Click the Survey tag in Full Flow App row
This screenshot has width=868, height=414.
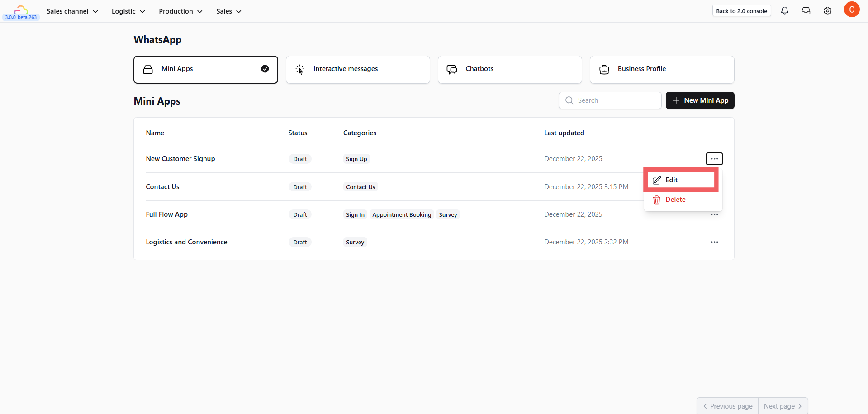point(448,214)
